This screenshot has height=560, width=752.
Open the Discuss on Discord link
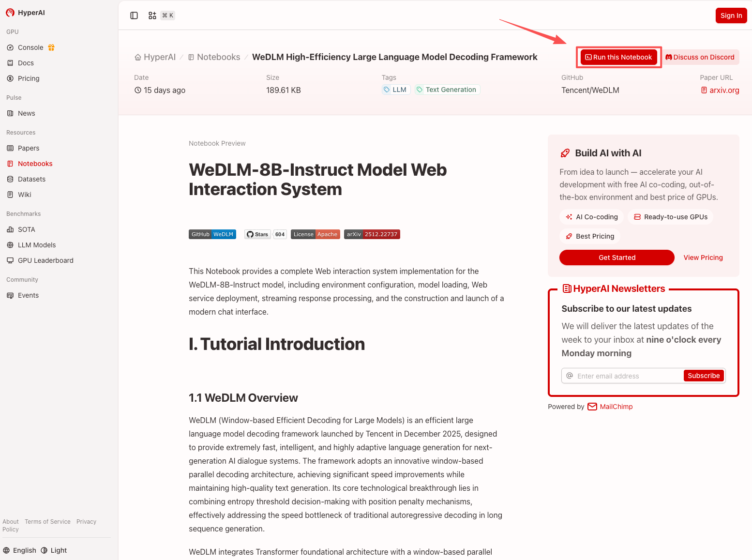[x=700, y=57]
